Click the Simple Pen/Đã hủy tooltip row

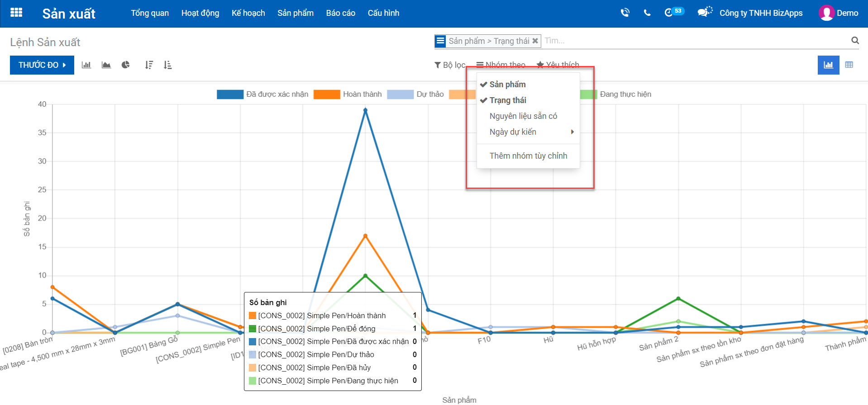click(x=333, y=367)
